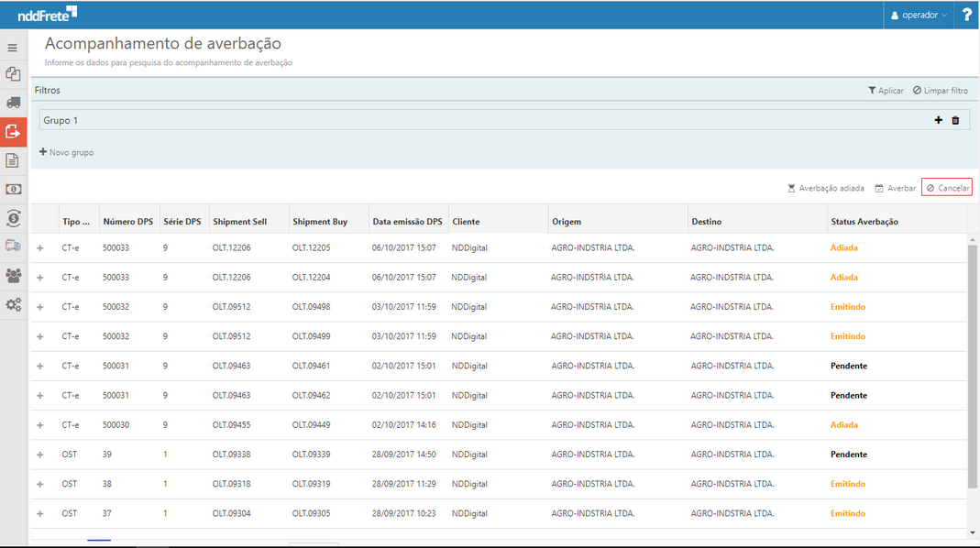The height and width of the screenshot is (548, 980).
Task: Click the help question mark icon
Action: point(967,15)
